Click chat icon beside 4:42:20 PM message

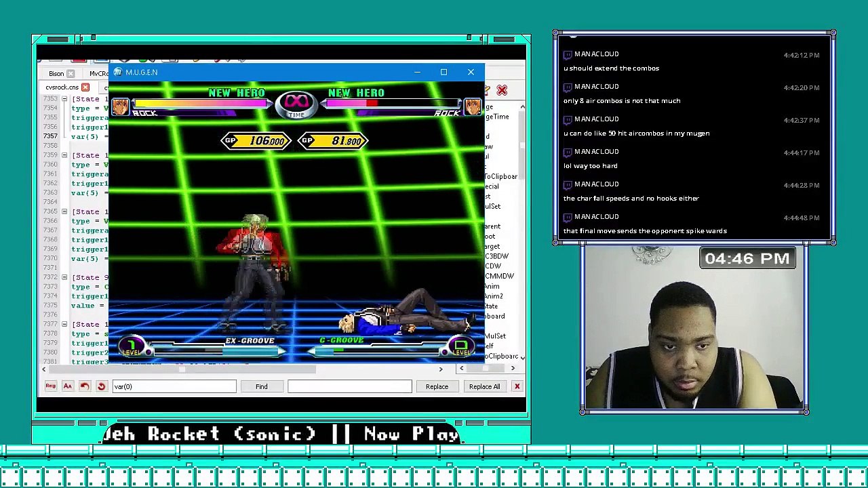point(568,86)
